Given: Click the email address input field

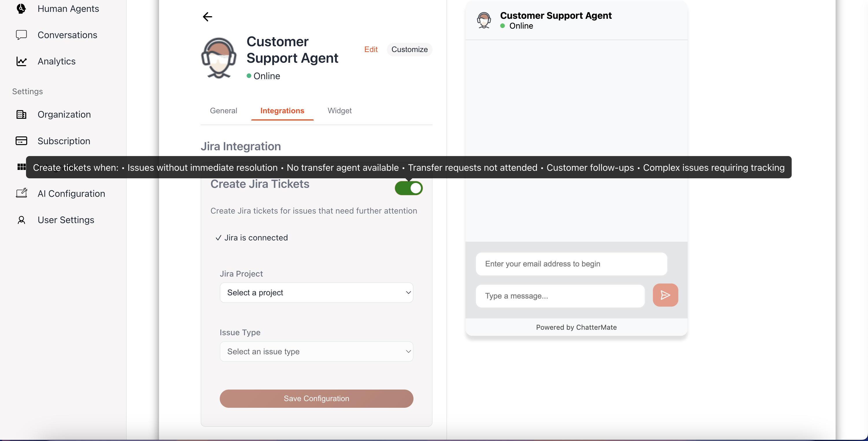Looking at the screenshot, I should 571,264.
